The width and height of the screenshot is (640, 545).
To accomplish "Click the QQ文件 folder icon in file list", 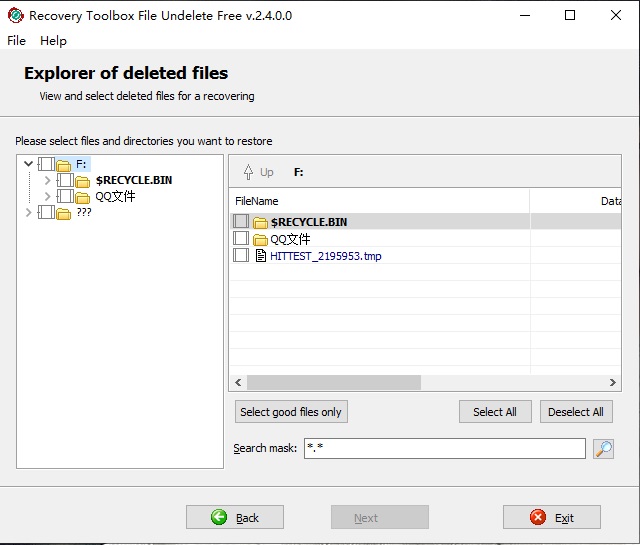I will coord(260,239).
